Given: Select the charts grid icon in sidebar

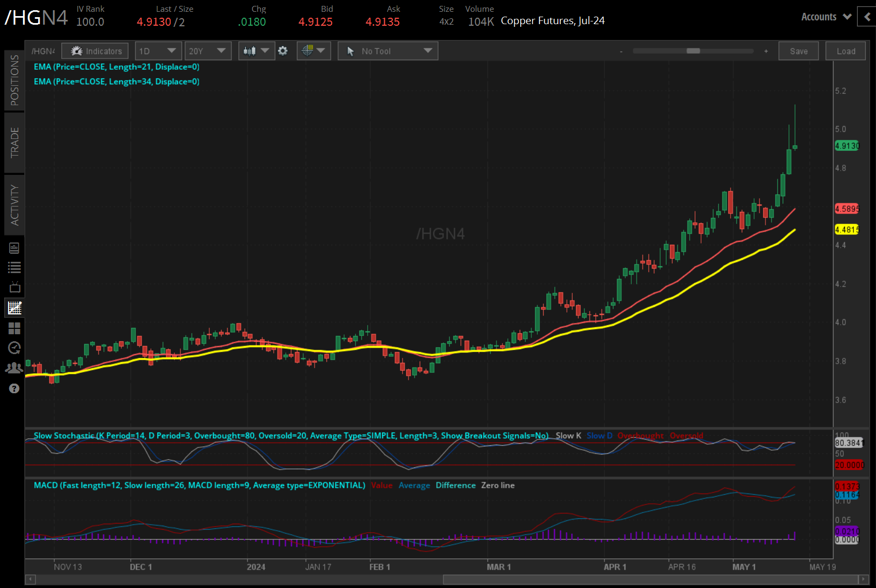Looking at the screenshot, I should 14,307.
